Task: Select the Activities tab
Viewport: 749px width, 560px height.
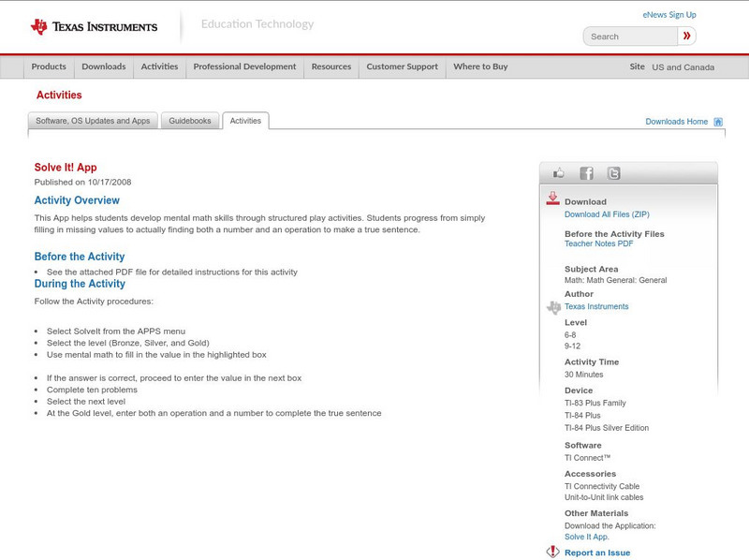Action: click(x=245, y=121)
